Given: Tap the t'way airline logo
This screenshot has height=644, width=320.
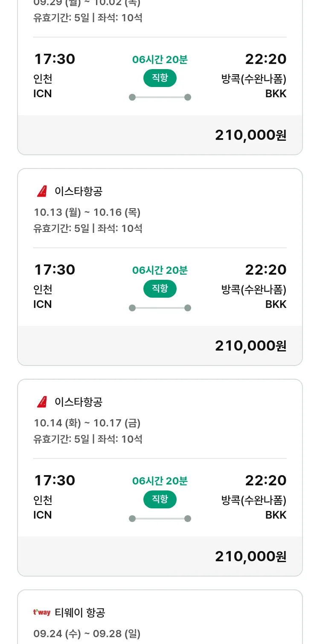Looking at the screenshot, I should coord(42,613).
